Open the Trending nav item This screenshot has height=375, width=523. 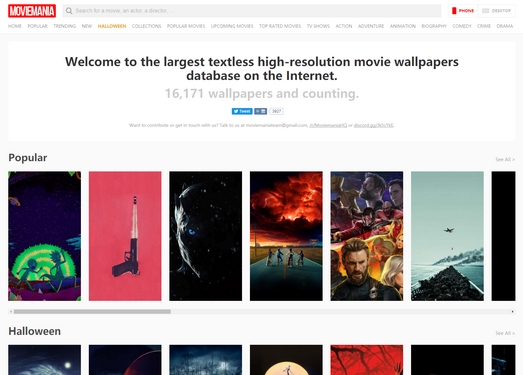[64, 26]
